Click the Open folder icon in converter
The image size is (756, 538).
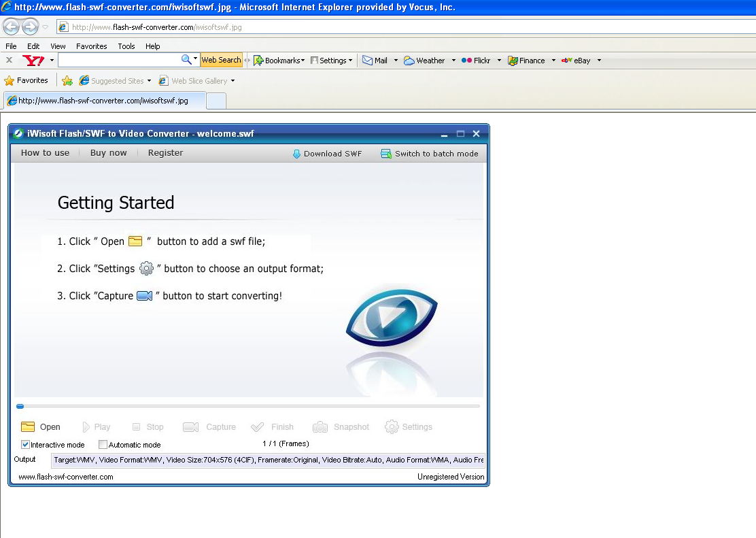click(28, 426)
